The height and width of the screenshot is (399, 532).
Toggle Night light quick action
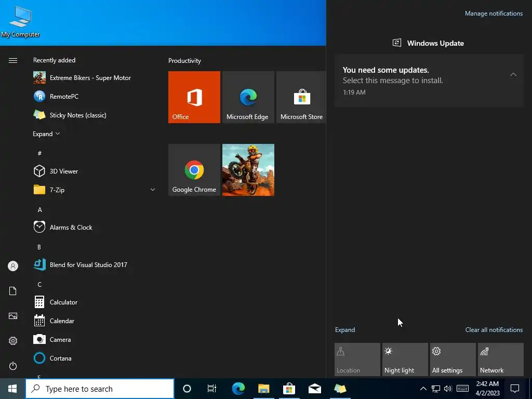405,360
